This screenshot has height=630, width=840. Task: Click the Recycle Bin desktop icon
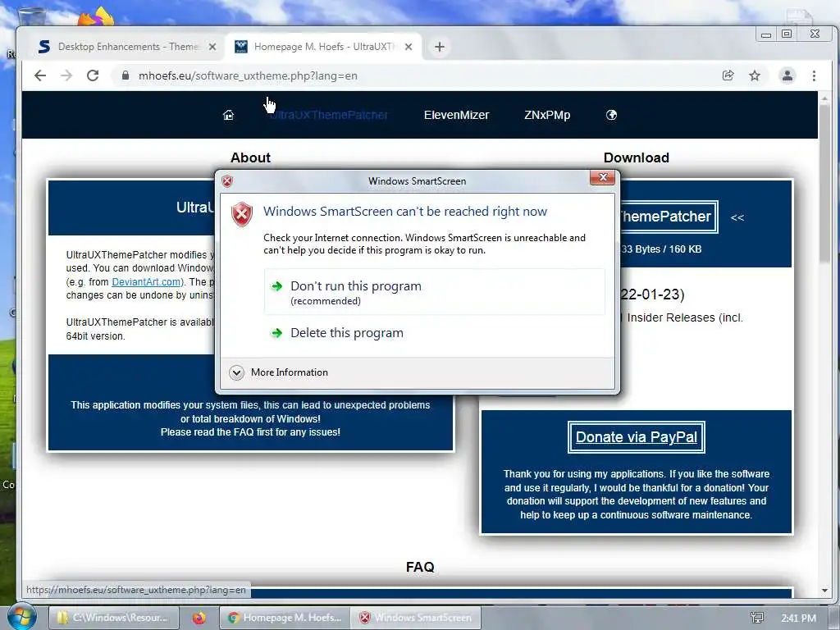click(x=30, y=17)
